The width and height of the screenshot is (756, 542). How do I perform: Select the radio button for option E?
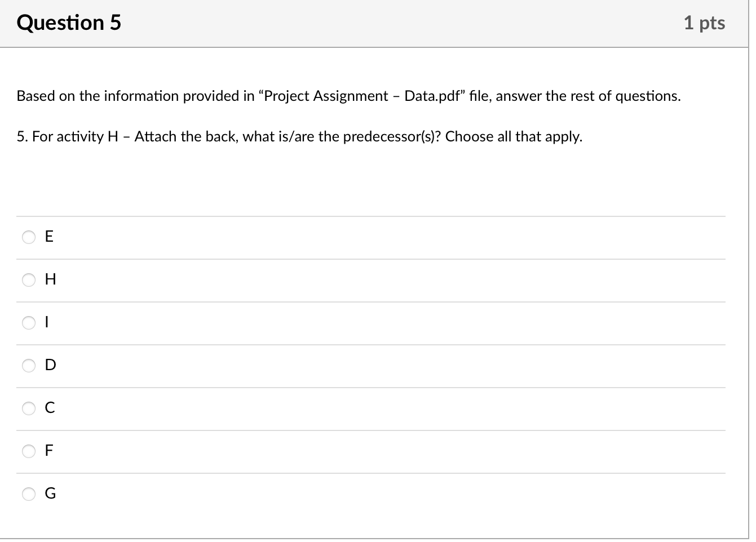coord(28,237)
